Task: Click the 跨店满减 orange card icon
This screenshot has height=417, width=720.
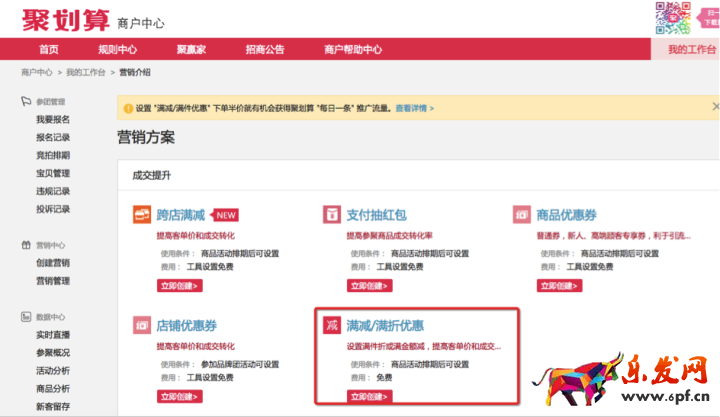Action: [142, 214]
